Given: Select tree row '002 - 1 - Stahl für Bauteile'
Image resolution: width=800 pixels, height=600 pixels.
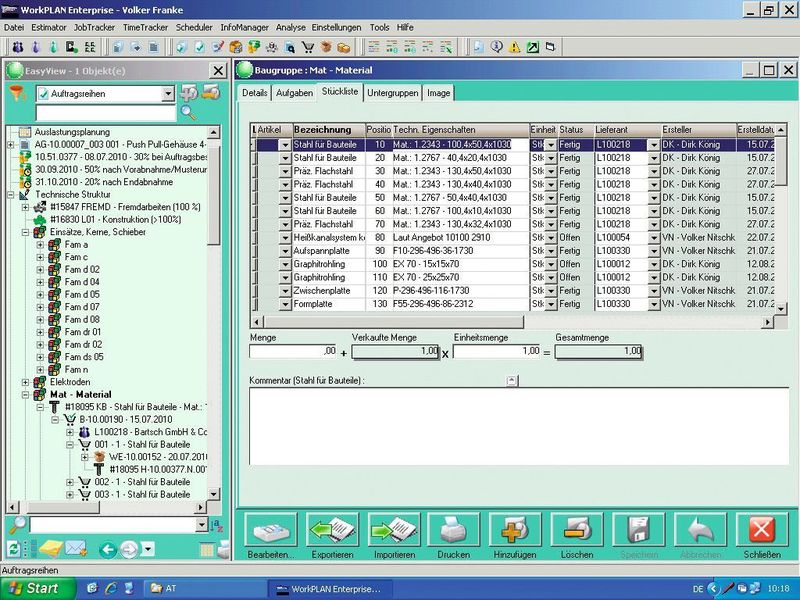Looking at the screenshot, I should pyautogui.click(x=142, y=482).
